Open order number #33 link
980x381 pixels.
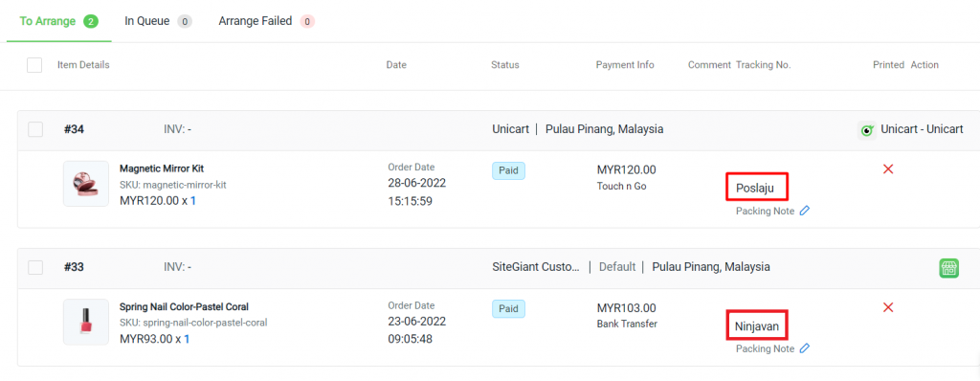point(74,267)
